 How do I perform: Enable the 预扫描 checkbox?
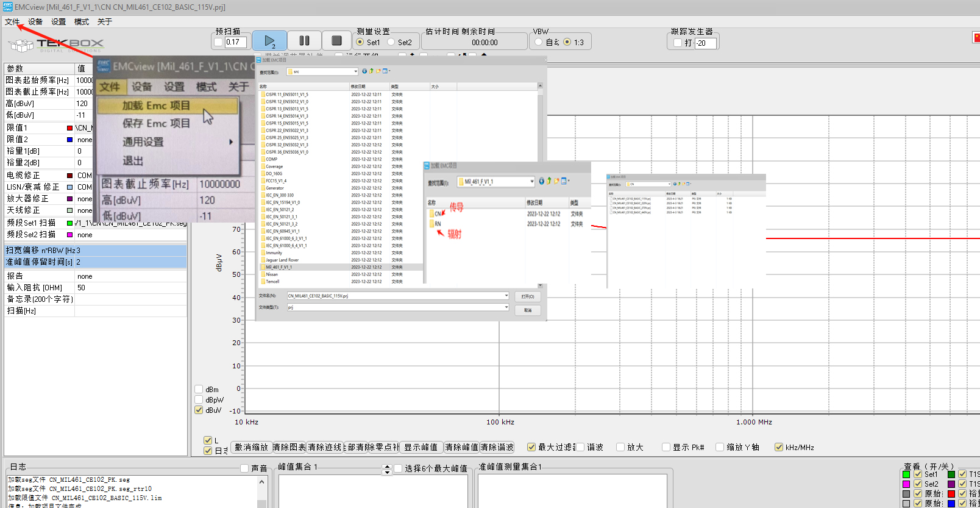coord(219,42)
